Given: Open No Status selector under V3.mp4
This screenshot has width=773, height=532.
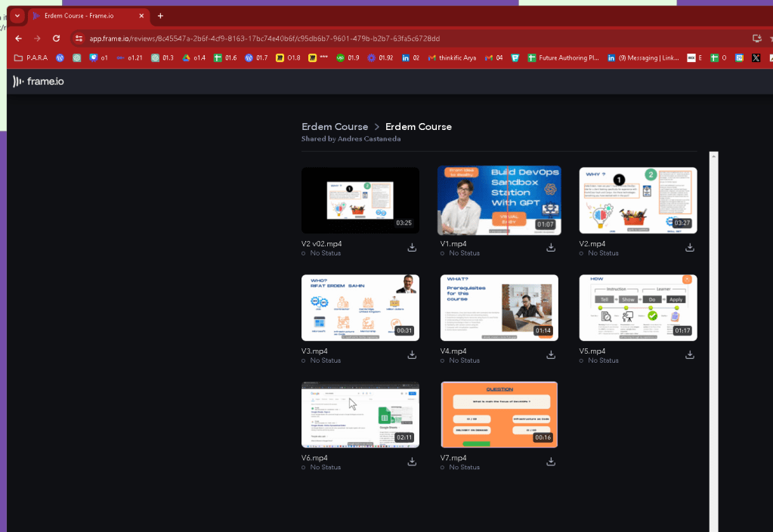Looking at the screenshot, I should (x=321, y=360).
